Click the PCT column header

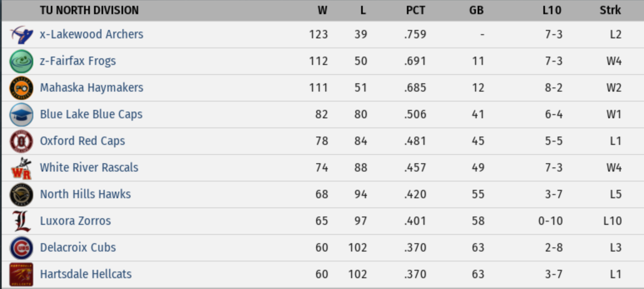point(415,10)
